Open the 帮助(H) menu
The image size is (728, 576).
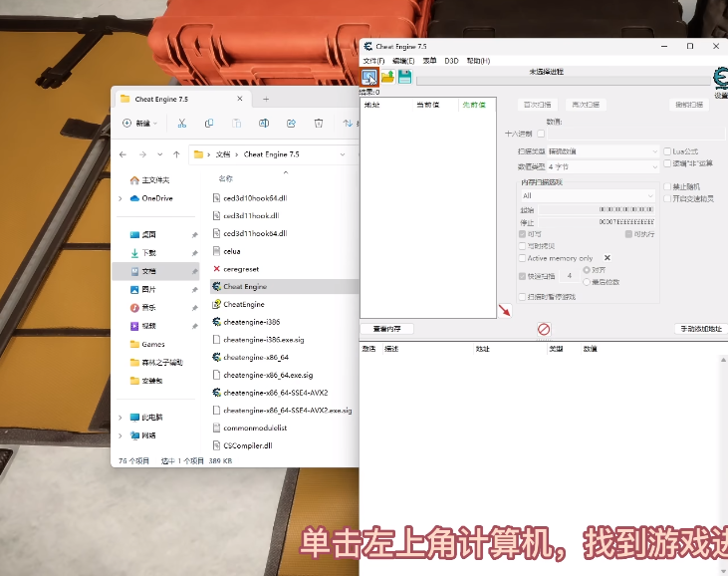[478, 61]
